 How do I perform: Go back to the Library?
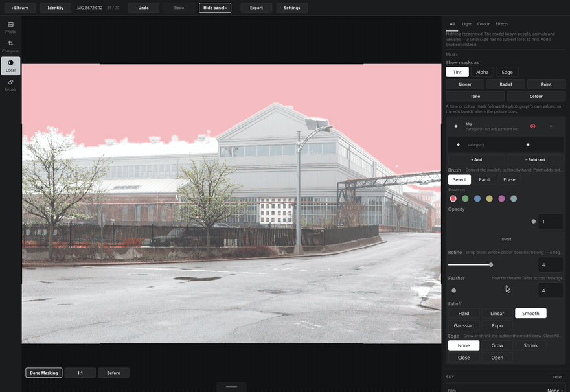pyautogui.click(x=20, y=8)
